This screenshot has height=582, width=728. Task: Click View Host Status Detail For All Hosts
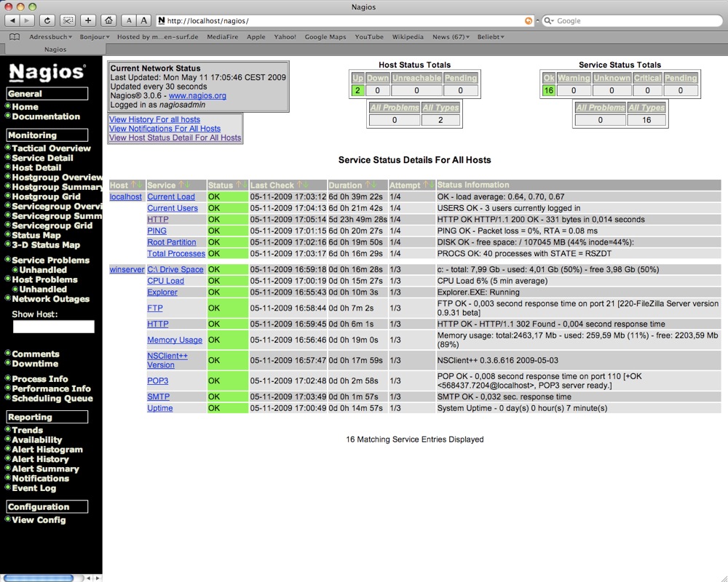coord(175,137)
